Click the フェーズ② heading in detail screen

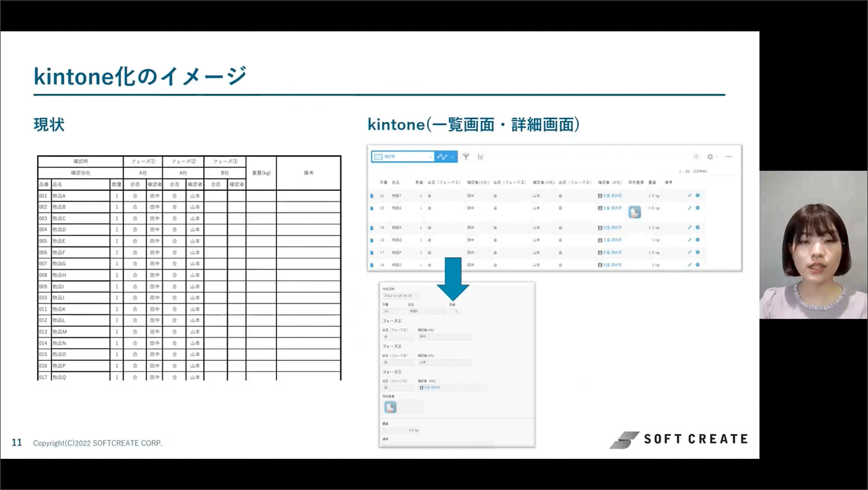pyautogui.click(x=392, y=346)
